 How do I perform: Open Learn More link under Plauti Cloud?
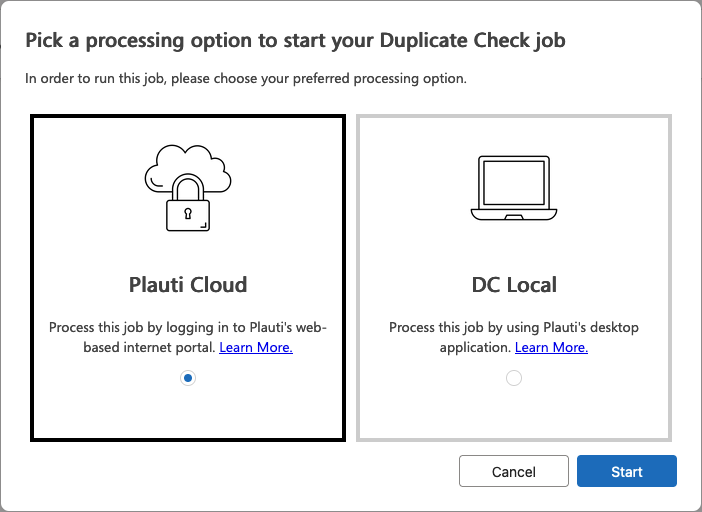[x=256, y=347]
